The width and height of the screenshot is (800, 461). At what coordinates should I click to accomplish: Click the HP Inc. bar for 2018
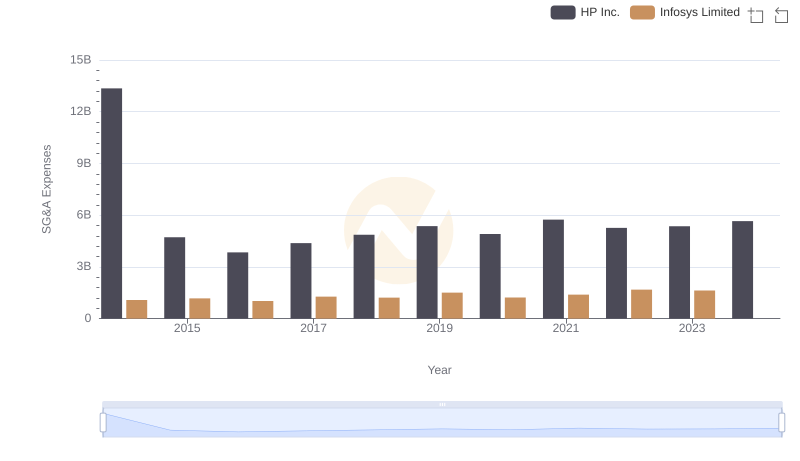[x=364, y=277]
